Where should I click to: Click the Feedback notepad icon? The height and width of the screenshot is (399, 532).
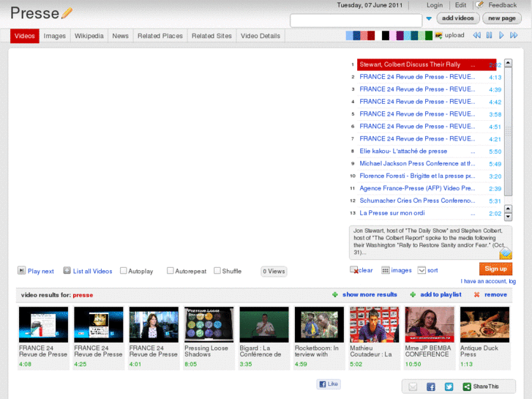(479, 4)
